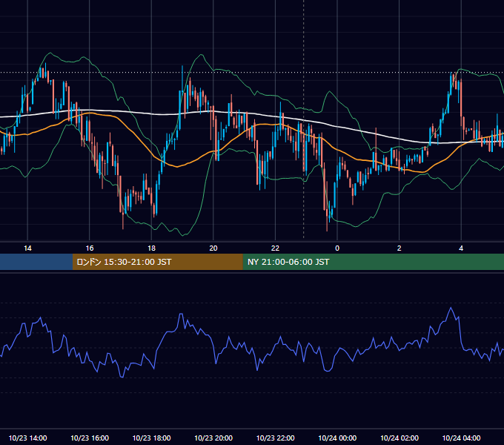Click the 10/24 02:00 date label
504x445 pixels.
[399, 438]
